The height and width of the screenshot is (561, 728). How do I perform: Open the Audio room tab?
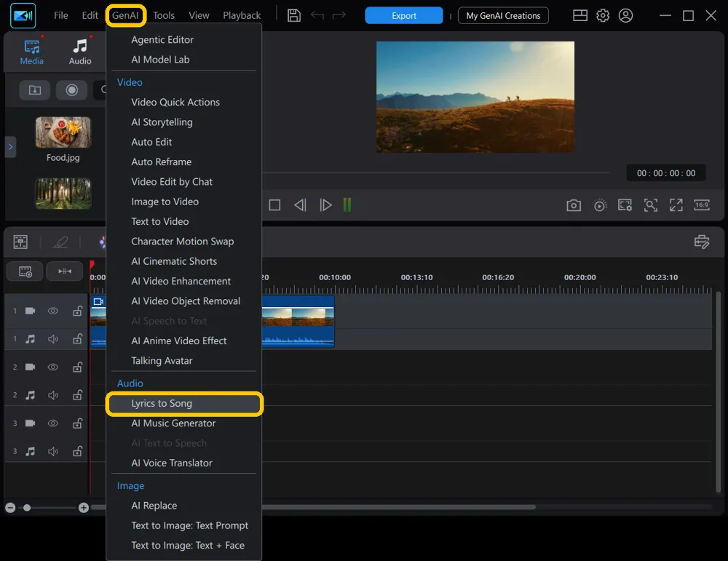coord(80,52)
